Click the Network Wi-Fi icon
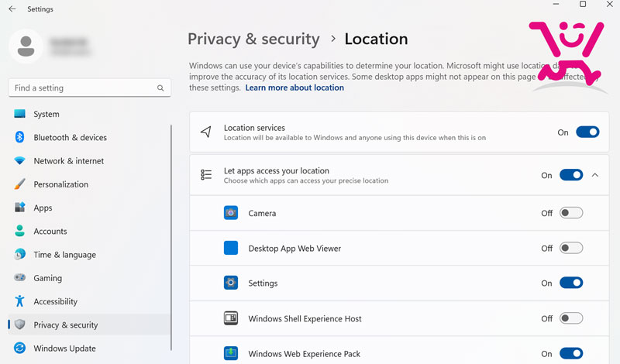 pos(20,161)
